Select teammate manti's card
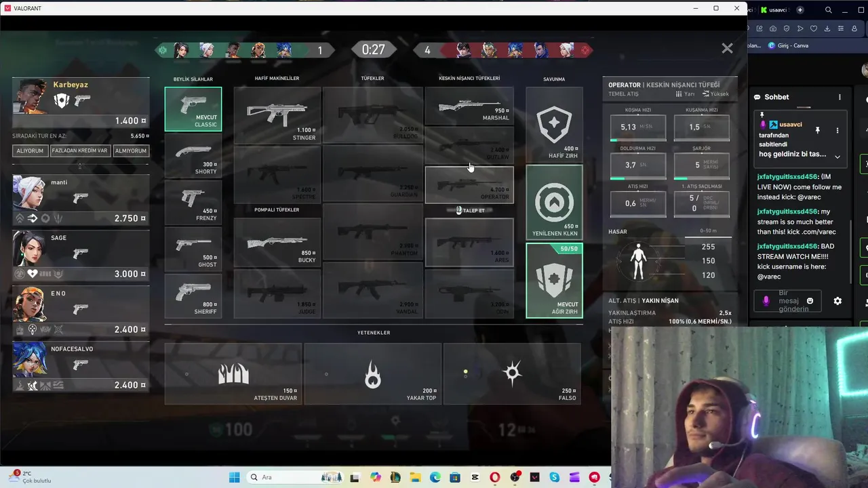The image size is (868, 488). pyautogui.click(x=81, y=200)
